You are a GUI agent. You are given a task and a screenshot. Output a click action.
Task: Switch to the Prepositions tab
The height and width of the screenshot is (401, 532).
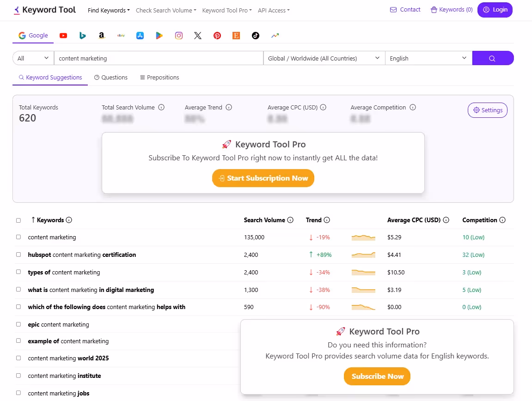click(159, 77)
